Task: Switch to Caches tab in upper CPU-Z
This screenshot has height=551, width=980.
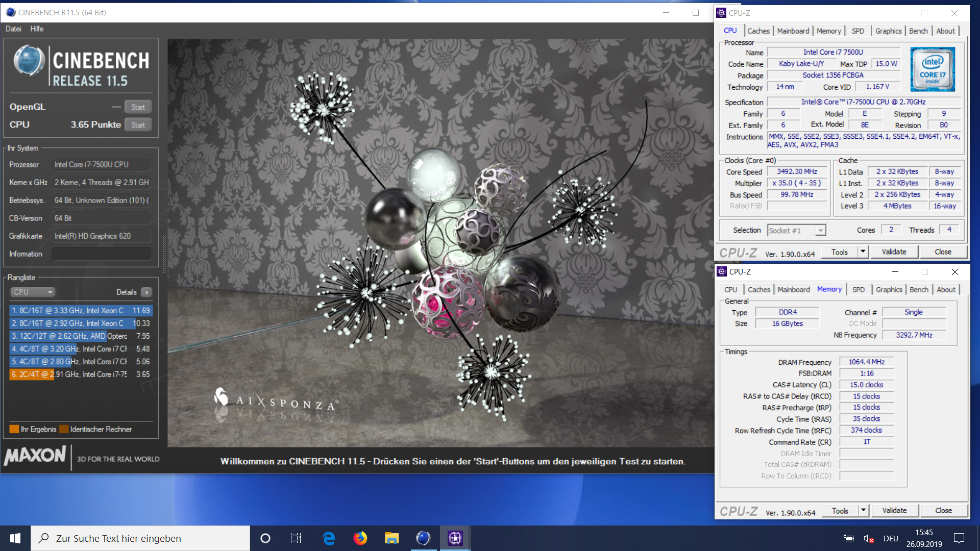Action: tap(758, 31)
